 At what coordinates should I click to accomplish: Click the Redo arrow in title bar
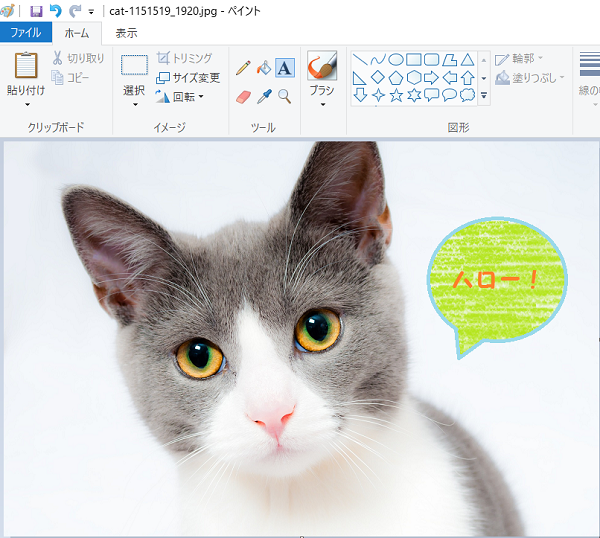[75, 11]
